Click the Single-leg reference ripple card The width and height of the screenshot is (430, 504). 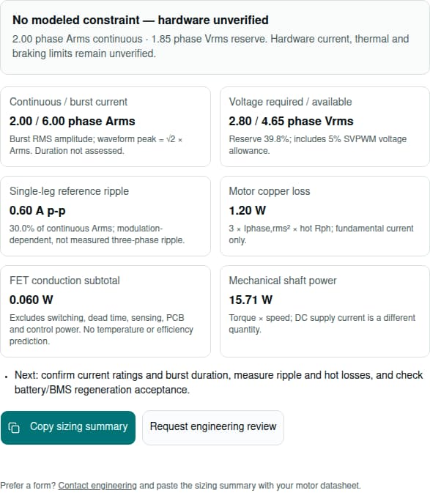[x=105, y=216]
